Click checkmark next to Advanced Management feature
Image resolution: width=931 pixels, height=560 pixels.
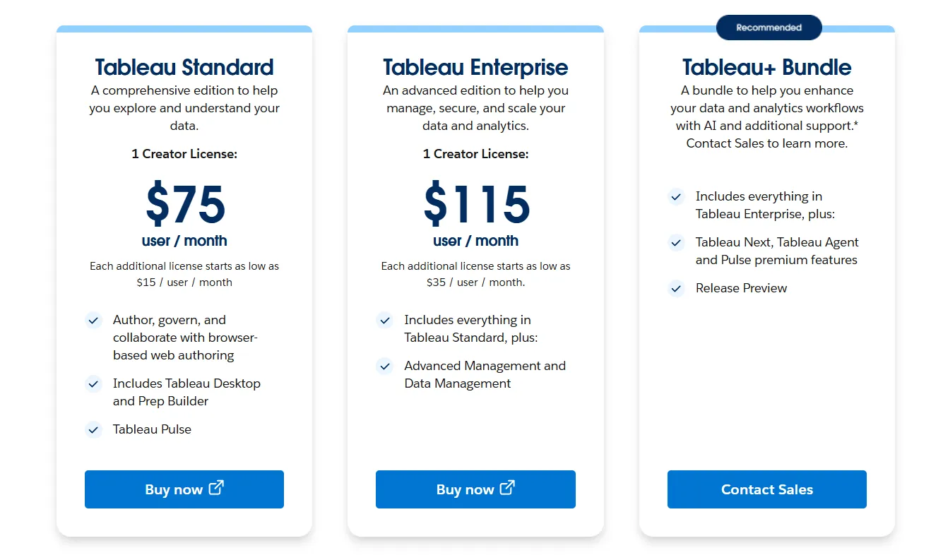point(385,366)
